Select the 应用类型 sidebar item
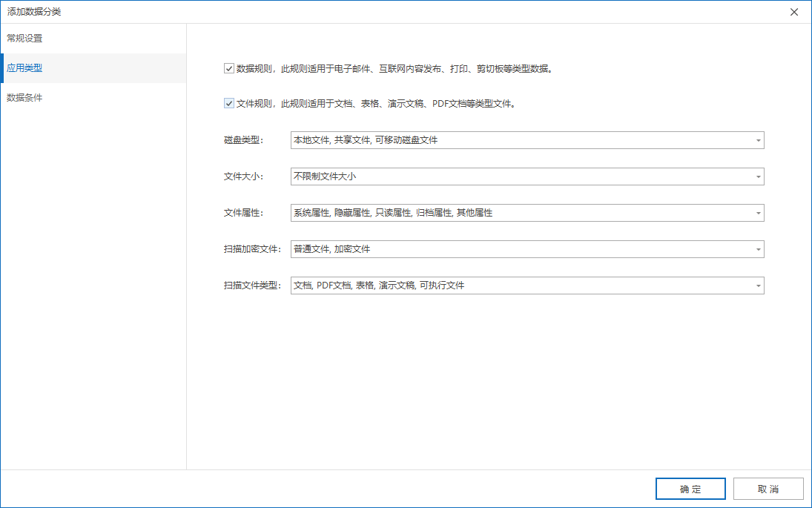812x508 pixels. point(25,68)
